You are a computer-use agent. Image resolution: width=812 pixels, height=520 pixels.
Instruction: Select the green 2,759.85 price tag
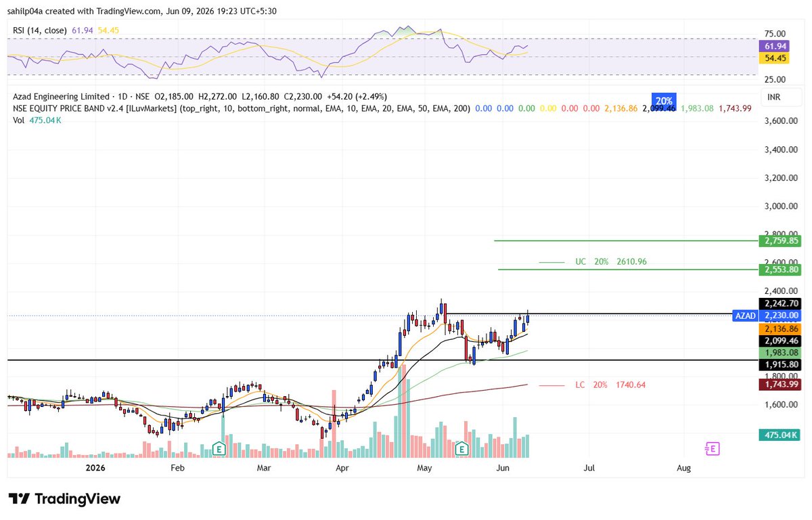[x=780, y=240]
